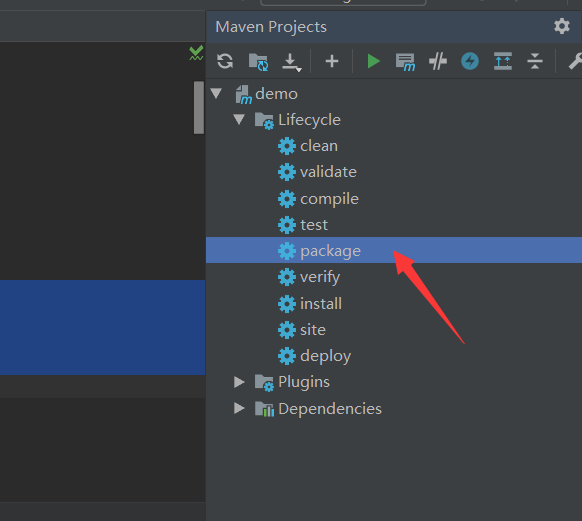Click gear icon beside install

[x=287, y=304]
